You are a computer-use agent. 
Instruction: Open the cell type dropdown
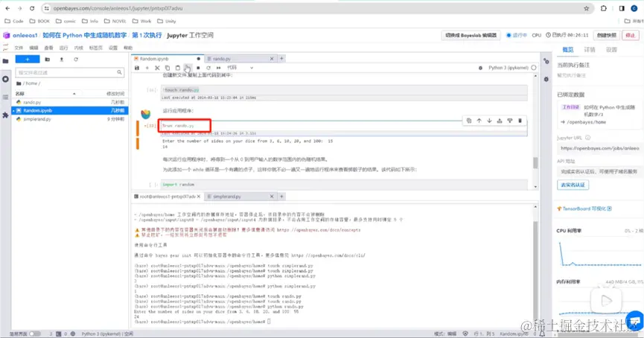[x=240, y=68]
